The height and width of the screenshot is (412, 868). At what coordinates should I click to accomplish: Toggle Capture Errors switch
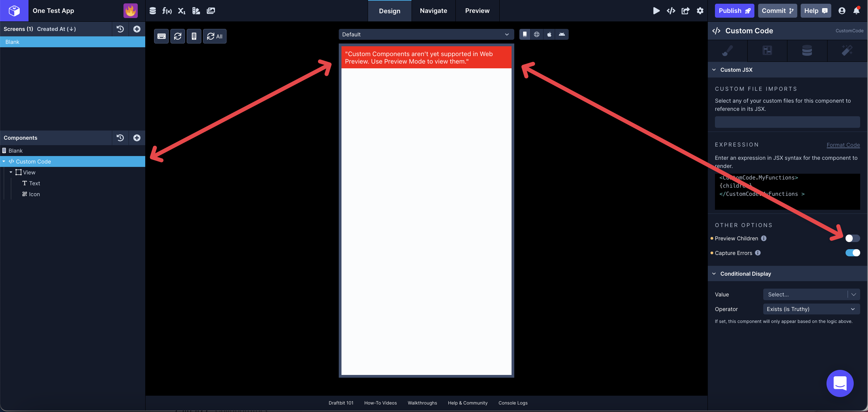tap(852, 253)
